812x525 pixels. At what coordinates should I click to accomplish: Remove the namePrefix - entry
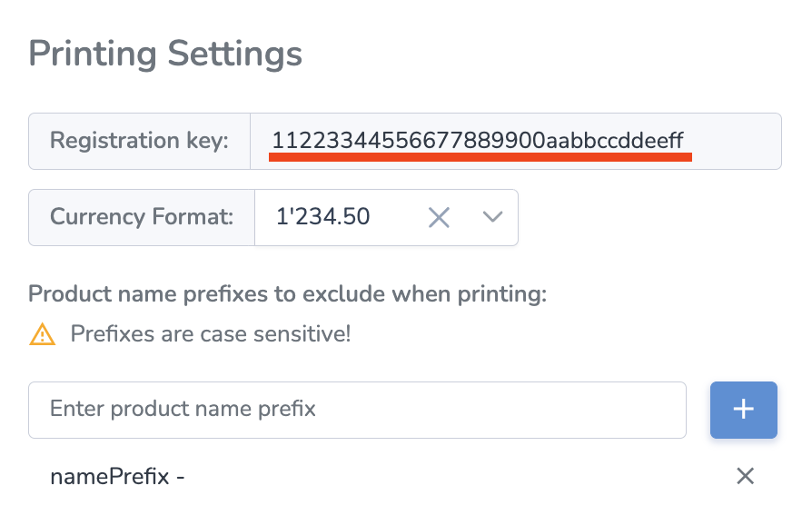[745, 476]
